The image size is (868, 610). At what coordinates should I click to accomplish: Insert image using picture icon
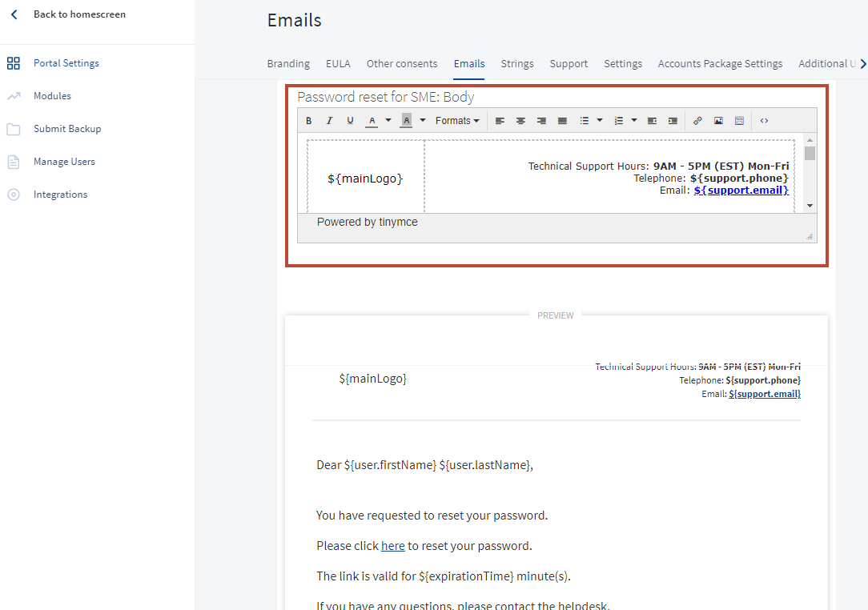[x=718, y=121]
